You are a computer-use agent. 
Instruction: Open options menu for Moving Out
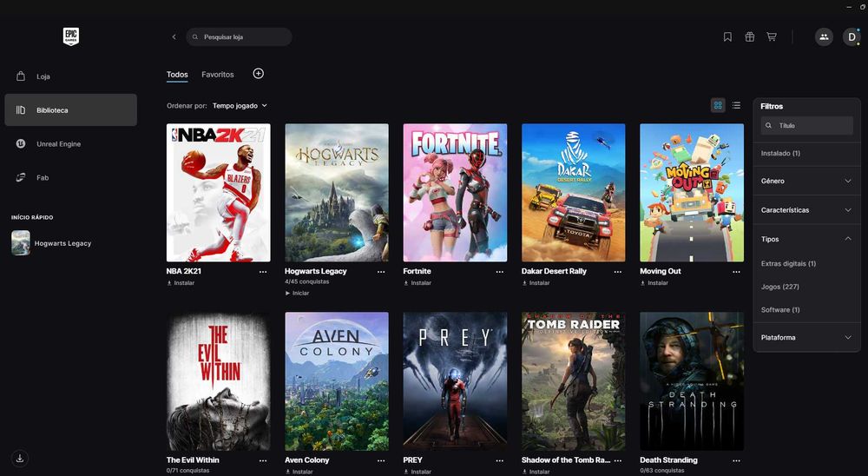736,272
